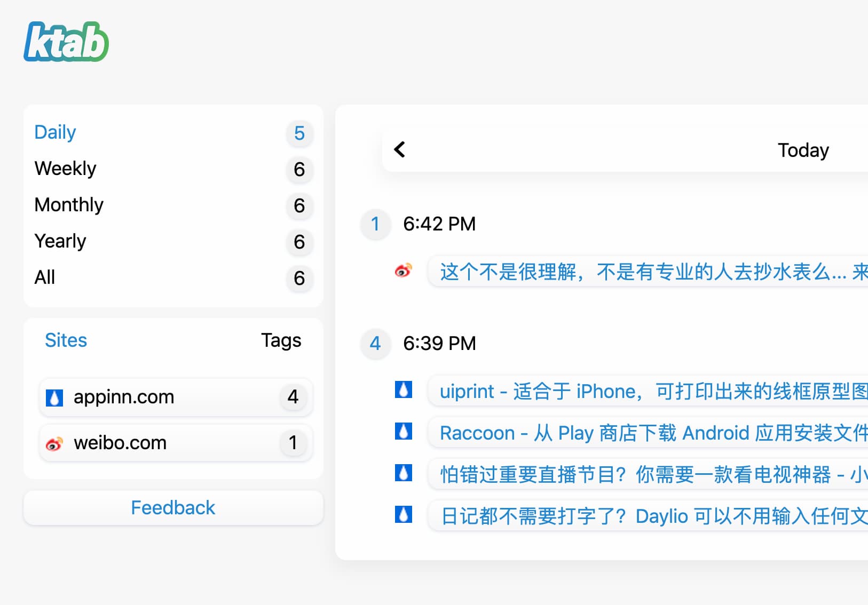This screenshot has width=868, height=605.
Task: Filter by weibo.com site
Action: click(x=176, y=443)
